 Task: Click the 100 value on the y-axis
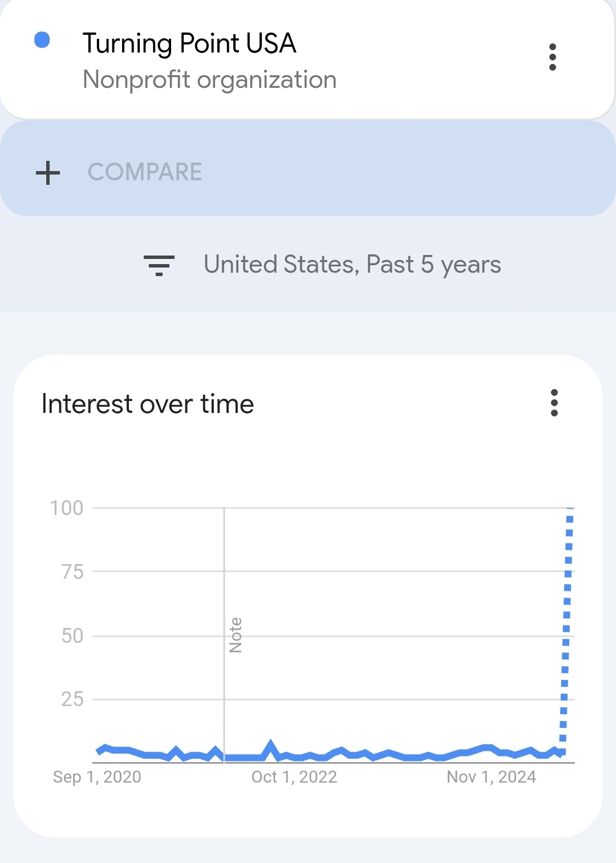pyautogui.click(x=67, y=508)
